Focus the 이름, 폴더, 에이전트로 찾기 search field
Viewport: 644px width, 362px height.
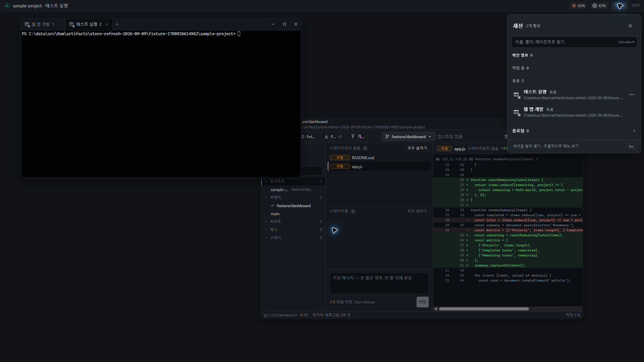tap(574, 42)
